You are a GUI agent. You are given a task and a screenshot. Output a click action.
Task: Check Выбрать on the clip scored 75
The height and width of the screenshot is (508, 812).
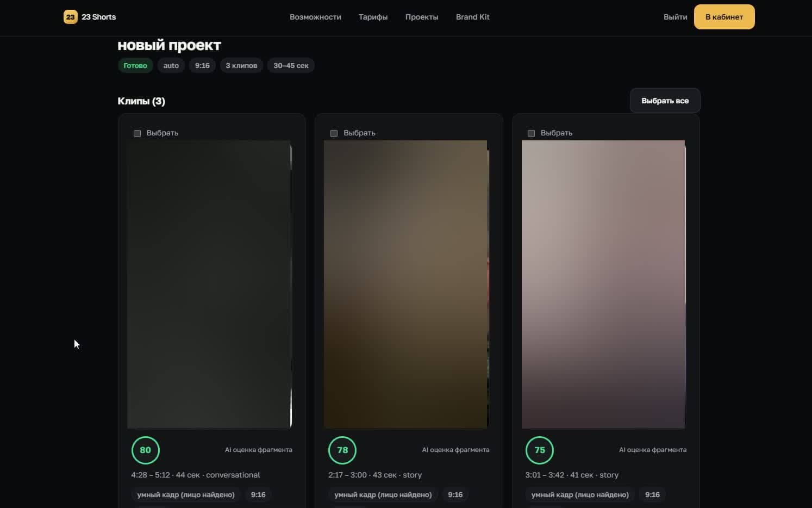tap(532, 133)
